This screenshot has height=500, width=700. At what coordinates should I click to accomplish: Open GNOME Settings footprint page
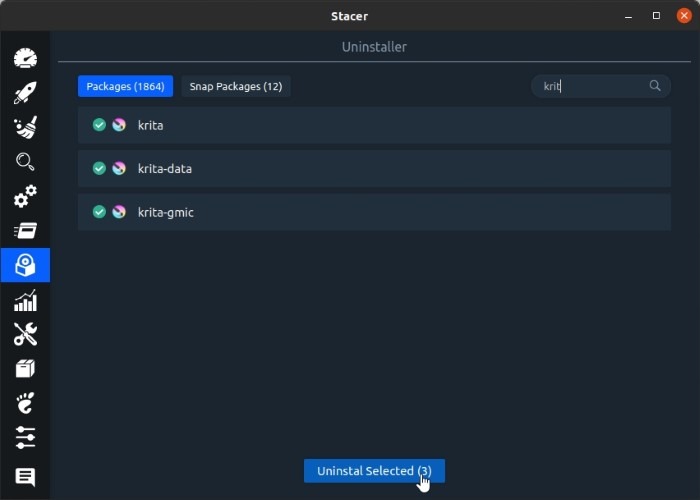tap(25, 403)
